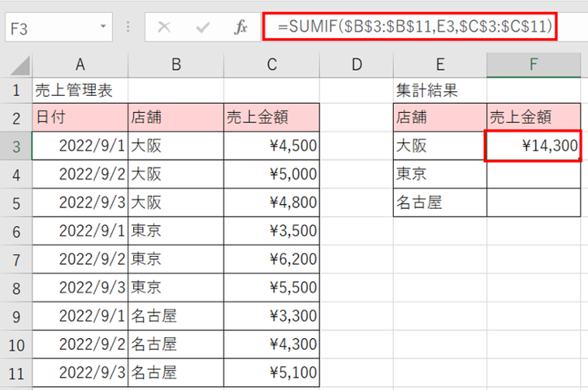Click the formula bar resize dots handle
588x390 pixels.
pos(128,27)
